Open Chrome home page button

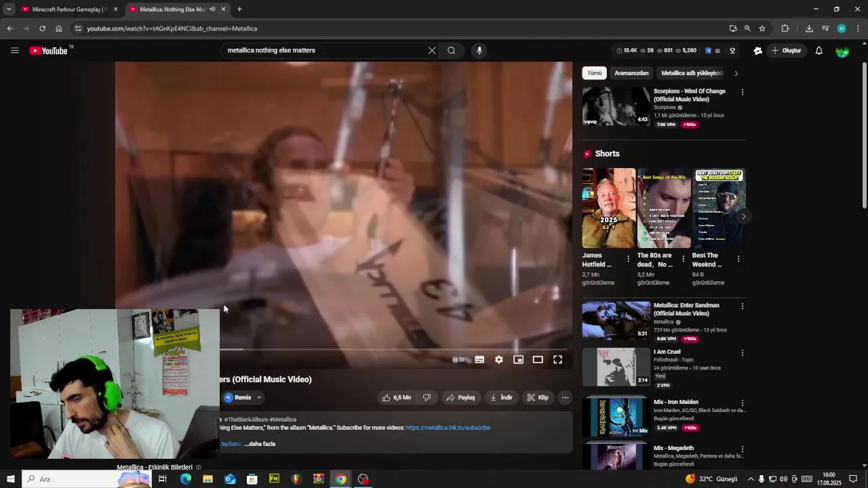coord(59,28)
